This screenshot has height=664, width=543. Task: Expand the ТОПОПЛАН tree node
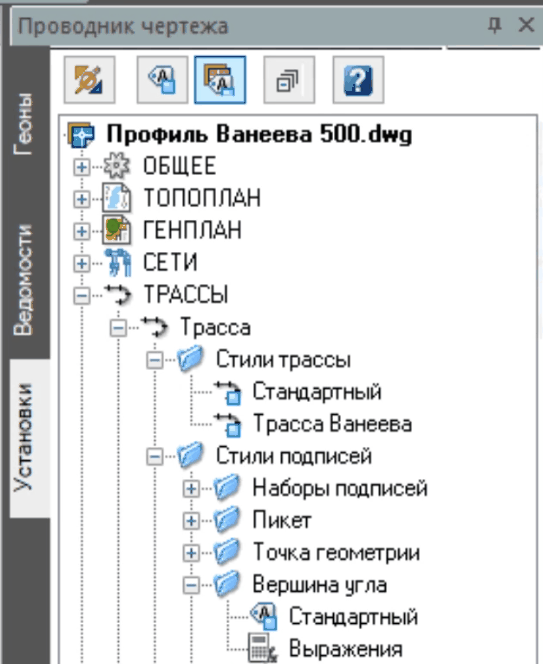pyautogui.click(x=81, y=199)
